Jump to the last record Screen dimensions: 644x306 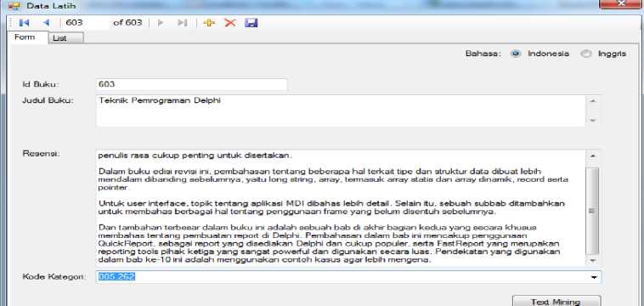(x=183, y=23)
